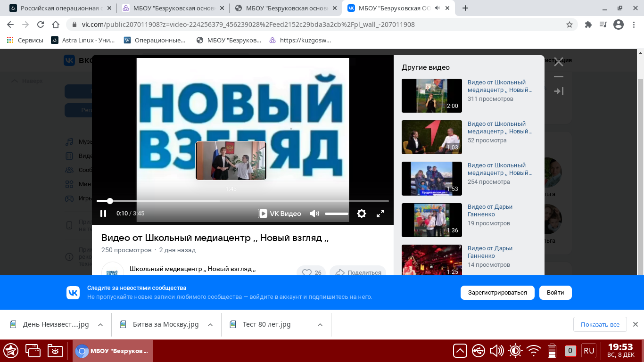
Task: Open the video title with 311 просмотров
Action: coord(500,86)
